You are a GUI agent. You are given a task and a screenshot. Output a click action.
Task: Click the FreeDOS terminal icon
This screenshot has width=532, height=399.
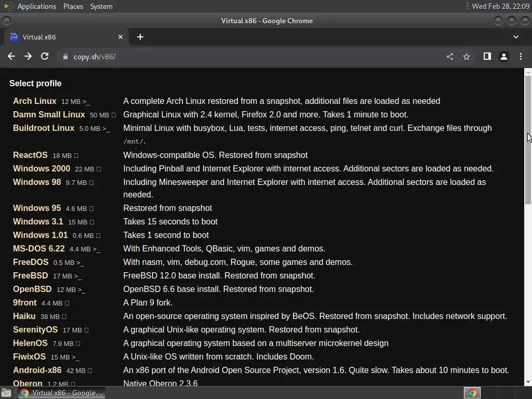80,263
